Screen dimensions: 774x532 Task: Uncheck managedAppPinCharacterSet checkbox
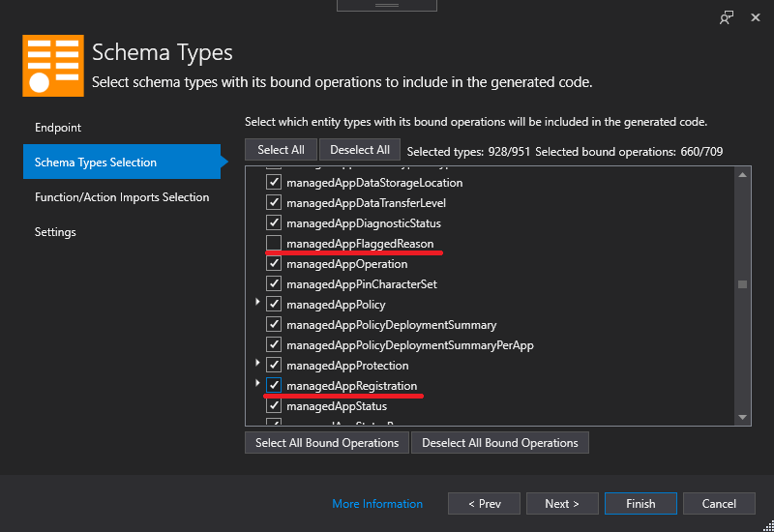(274, 283)
